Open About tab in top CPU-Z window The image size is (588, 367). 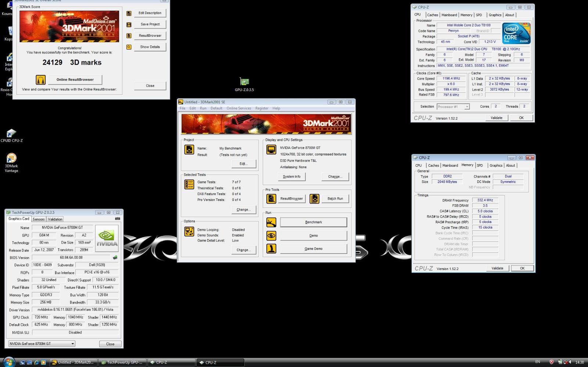click(x=510, y=15)
